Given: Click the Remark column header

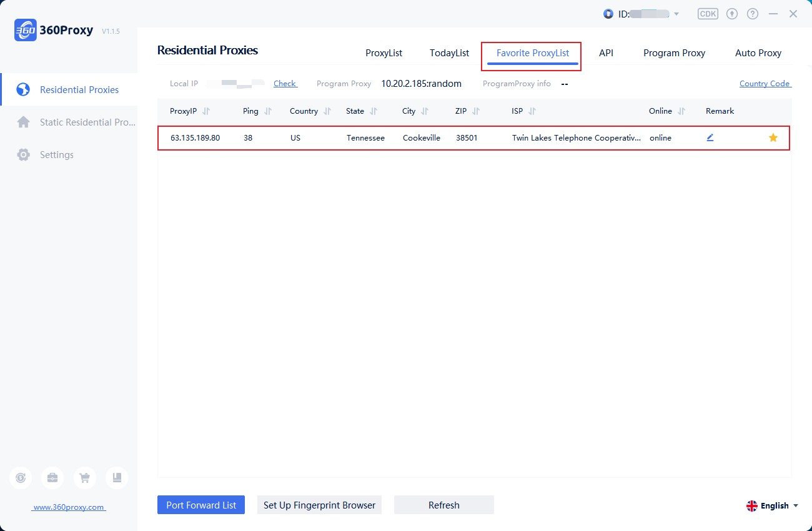Looking at the screenshot, I should (x=720, y=111).
